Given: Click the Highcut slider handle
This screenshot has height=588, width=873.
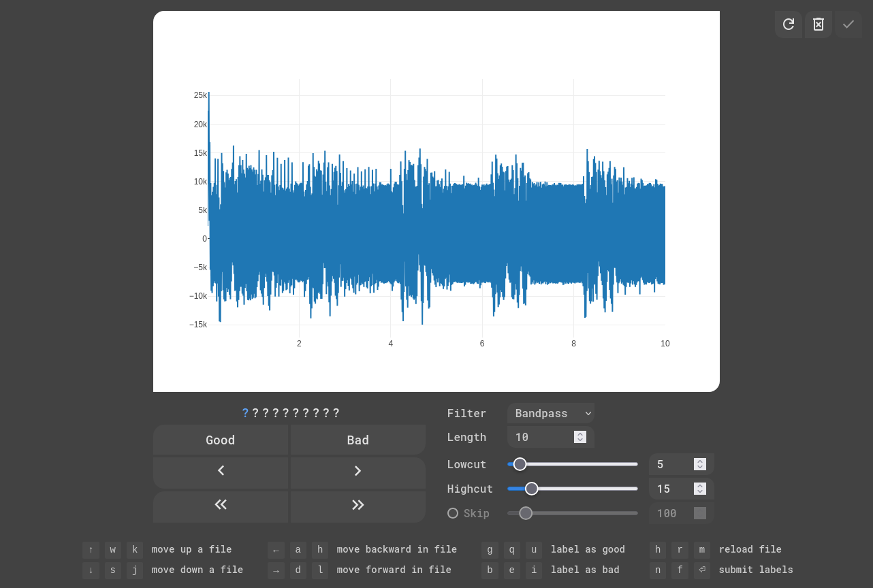Looking at the screenshot, I should [532, 489].
